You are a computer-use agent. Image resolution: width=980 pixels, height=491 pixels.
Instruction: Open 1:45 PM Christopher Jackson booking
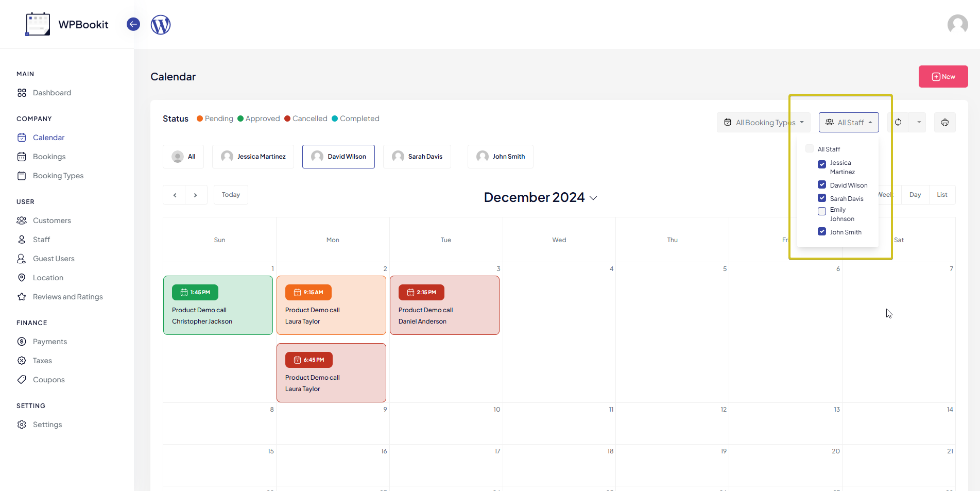pos(218,305)
